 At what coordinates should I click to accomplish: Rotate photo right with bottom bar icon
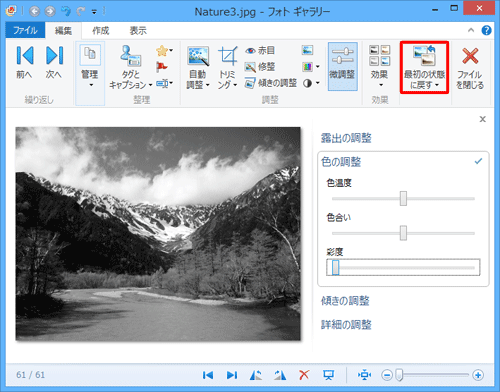tap(280, 375)
